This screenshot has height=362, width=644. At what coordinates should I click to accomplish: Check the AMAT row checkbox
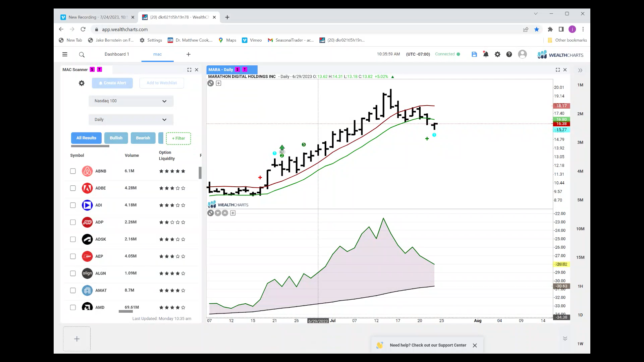point(73,291)
